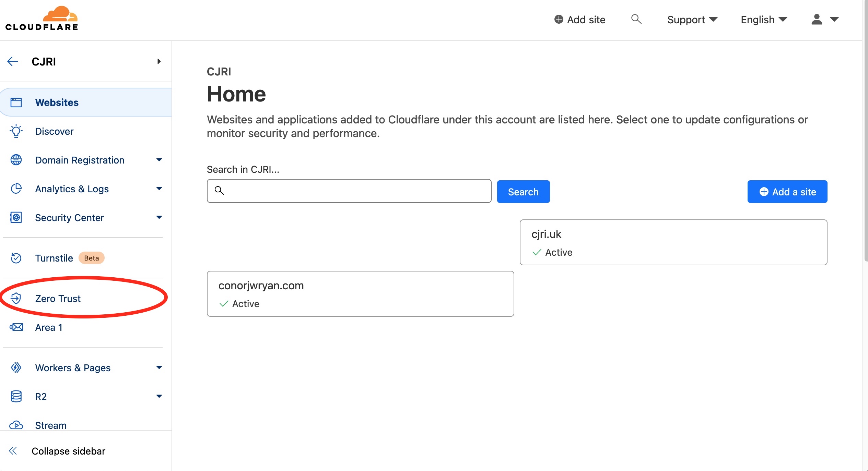
Task: Click the blue Search button
Action: tap(523, 192)
